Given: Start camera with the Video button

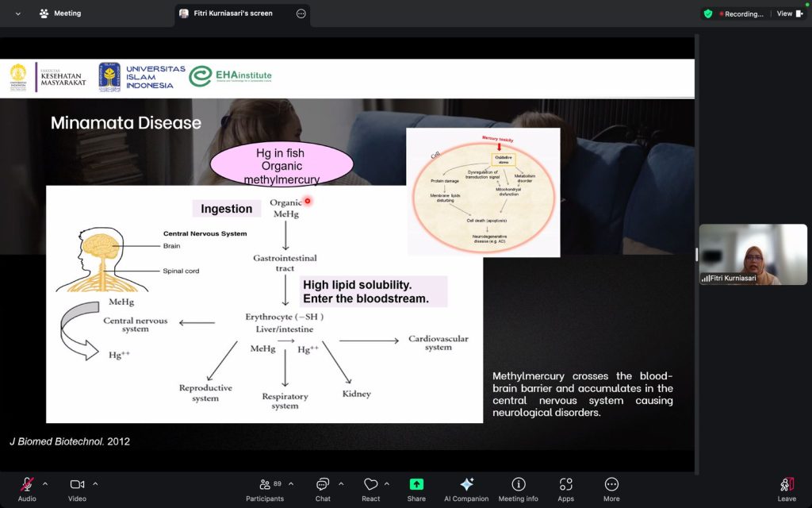Looking at the screenshot, I should pos(77,485).
